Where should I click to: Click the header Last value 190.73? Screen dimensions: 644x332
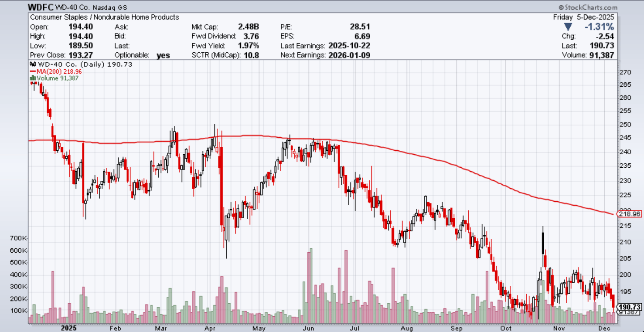point(601,46)
